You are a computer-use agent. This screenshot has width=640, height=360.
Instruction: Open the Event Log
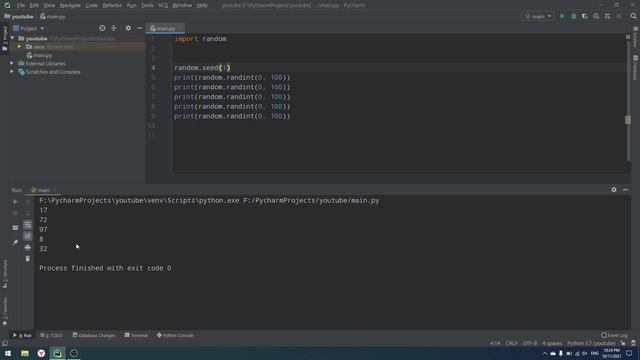(x=614, y=336)
